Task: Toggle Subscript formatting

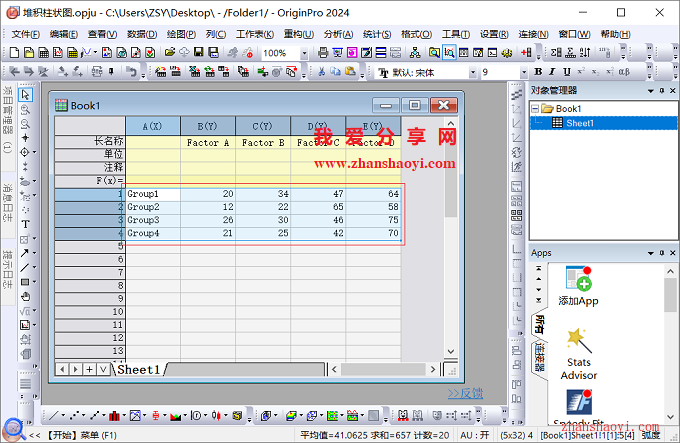Action: 595,72
